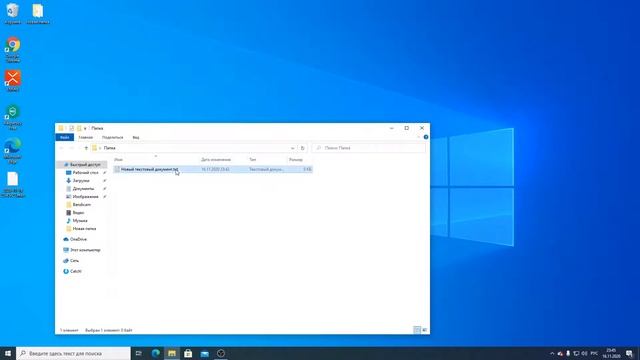Go up one folder level with the up arrow

tap(86, 148)
